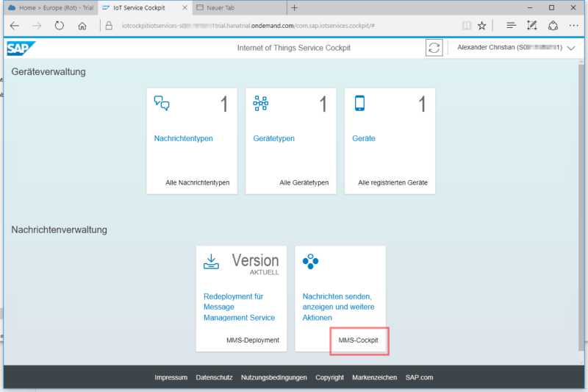588x392 pixels.
Task: Click the download MMS-Deployment icon
Action: point(211,262)
